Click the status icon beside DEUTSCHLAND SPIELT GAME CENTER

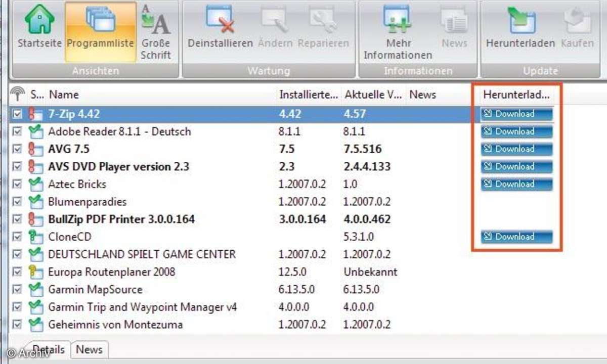click(x=35, y=254)
